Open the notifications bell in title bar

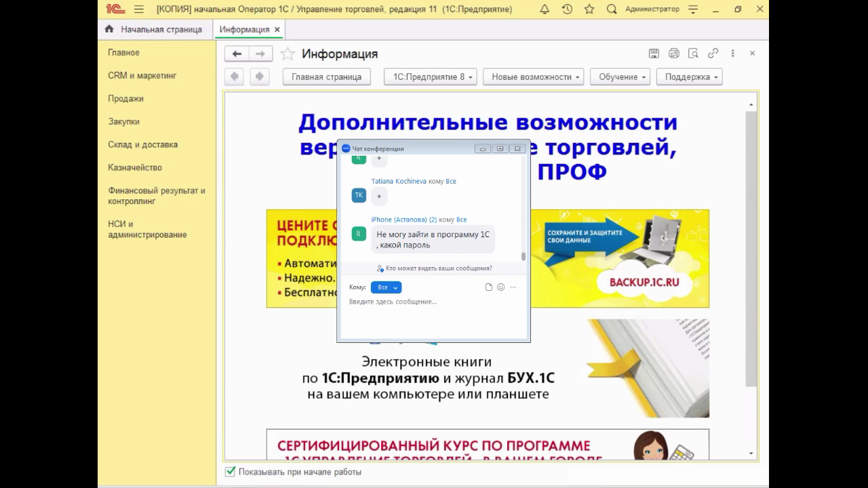(545, 9)
